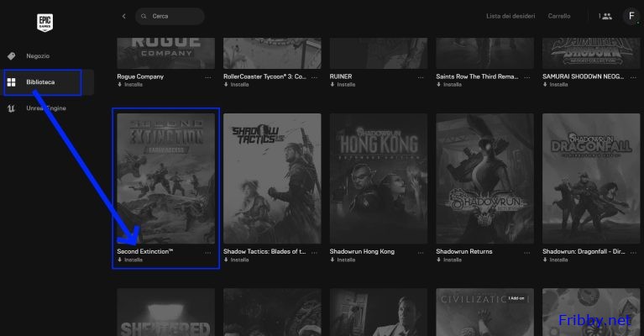This screenshot has height=336, width=644.
Task: Click Shadowrun Hong Kong cover art
Action: (378, 178)
